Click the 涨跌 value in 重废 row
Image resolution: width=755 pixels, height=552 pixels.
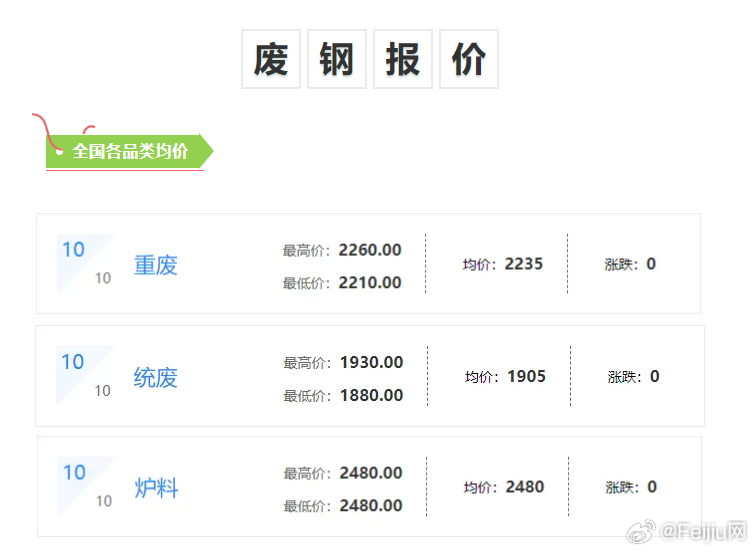pos(651,264)
